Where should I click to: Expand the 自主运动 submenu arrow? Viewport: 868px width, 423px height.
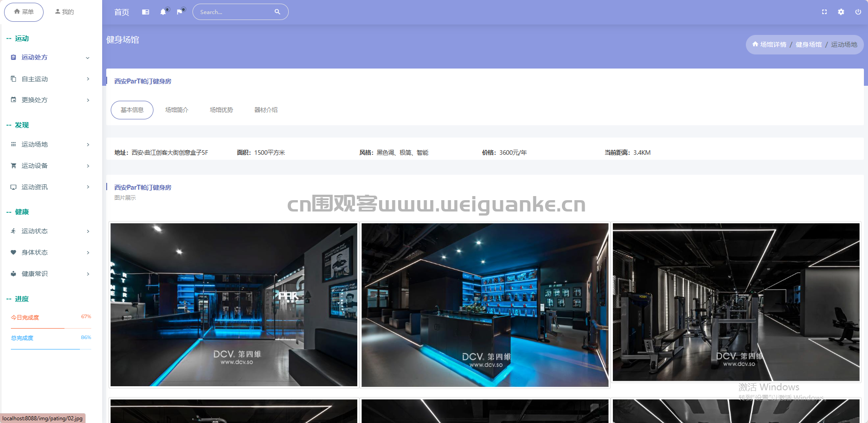(x=88, y=79)
